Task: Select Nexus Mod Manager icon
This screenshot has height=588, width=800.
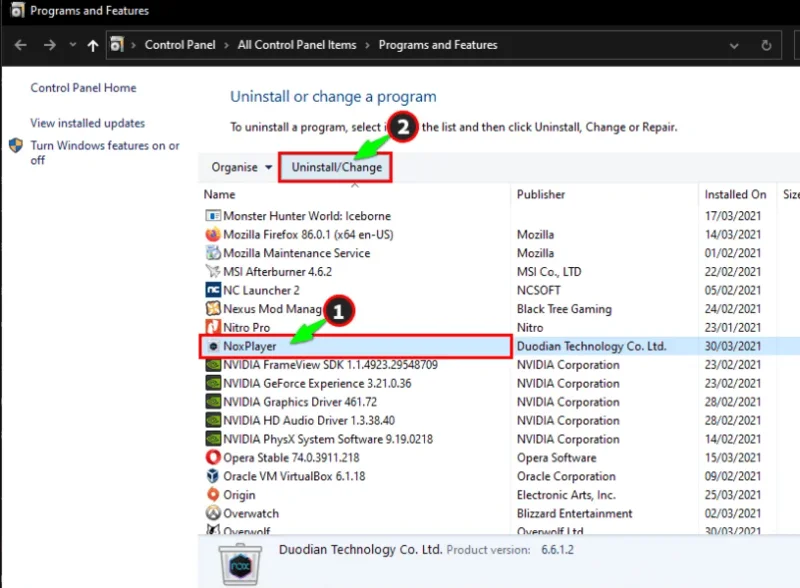Action: tap(213, 308)
